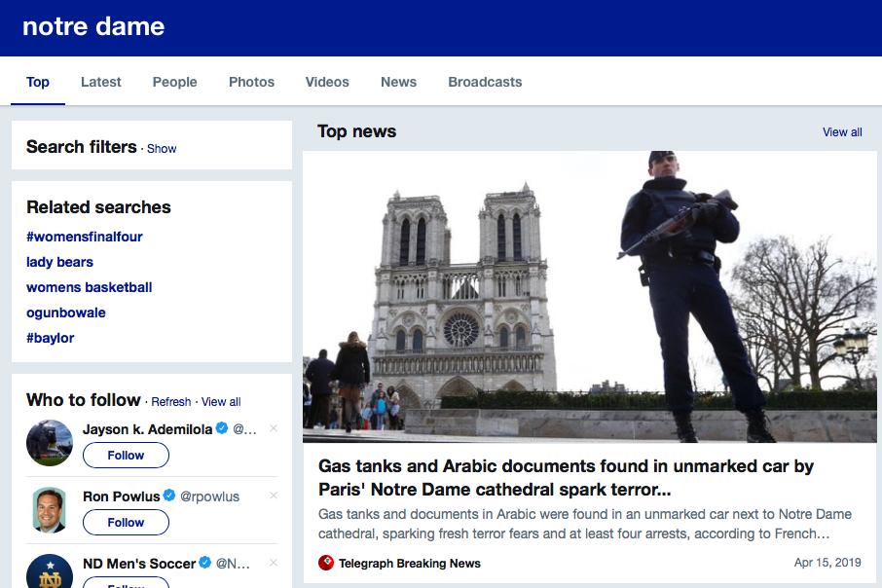Screen dimensions: 882x588
Task: Refresh the Who to follow list
Action: [x=171, y=402]
